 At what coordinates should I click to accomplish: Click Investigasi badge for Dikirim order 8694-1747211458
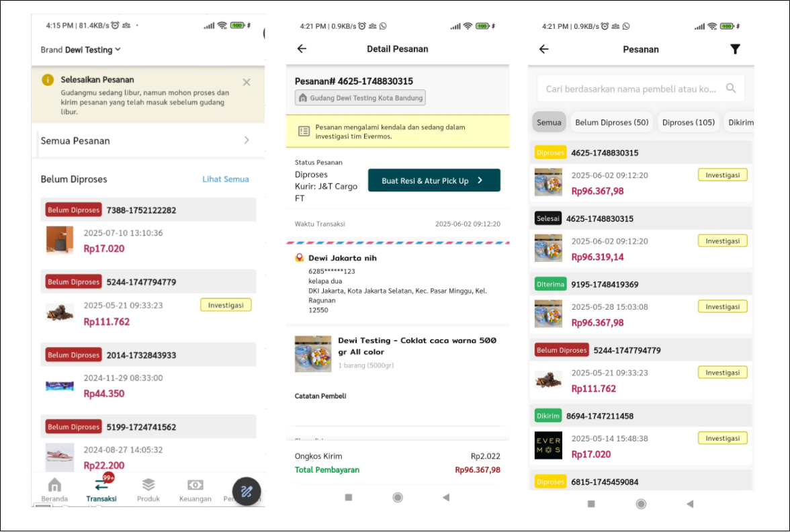pos(723,438)
